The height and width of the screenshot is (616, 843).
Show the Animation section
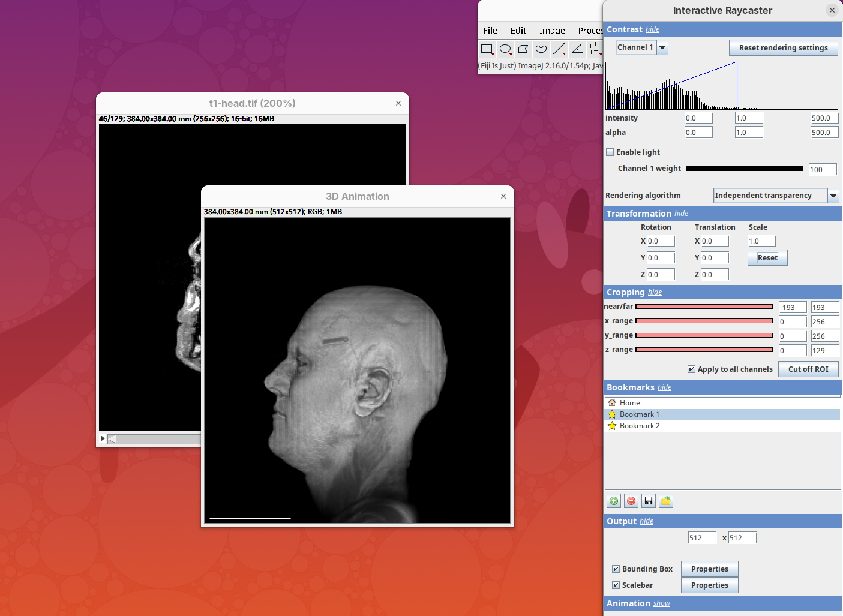(661, 603)
